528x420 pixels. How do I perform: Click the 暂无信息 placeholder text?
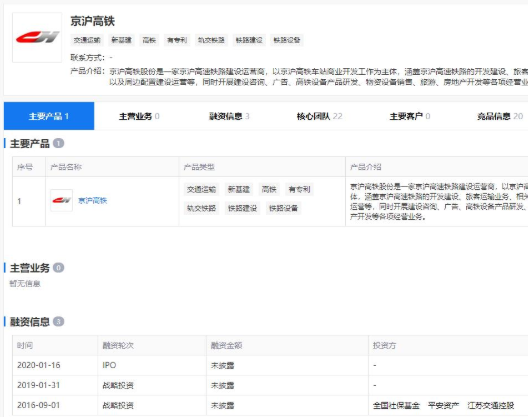(x=25, y=284)
